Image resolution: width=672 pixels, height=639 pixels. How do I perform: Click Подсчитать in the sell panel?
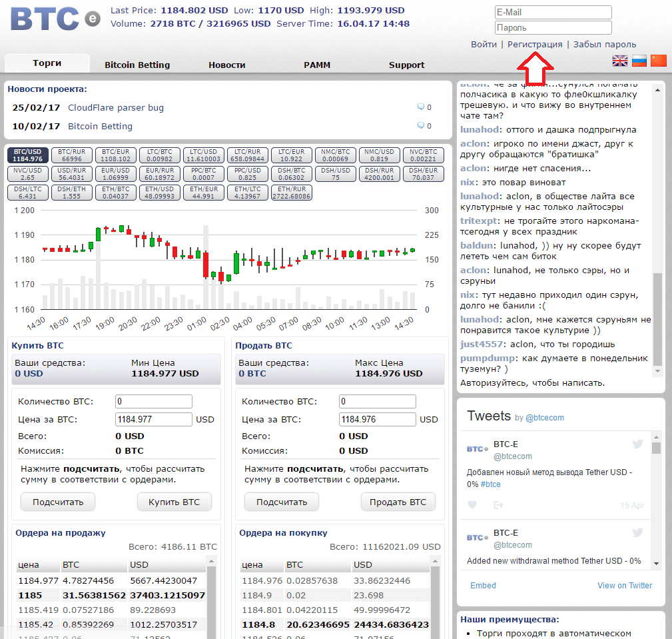(x=282, y=502)
